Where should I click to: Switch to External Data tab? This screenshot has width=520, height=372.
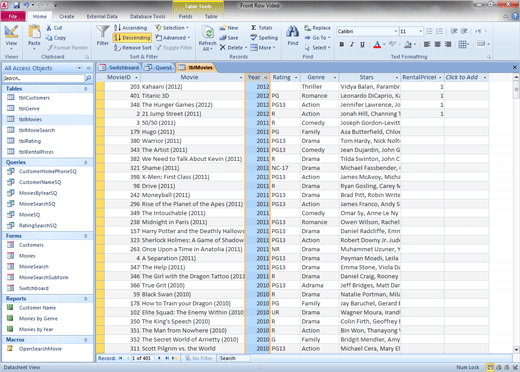click(x=102, y=16)
